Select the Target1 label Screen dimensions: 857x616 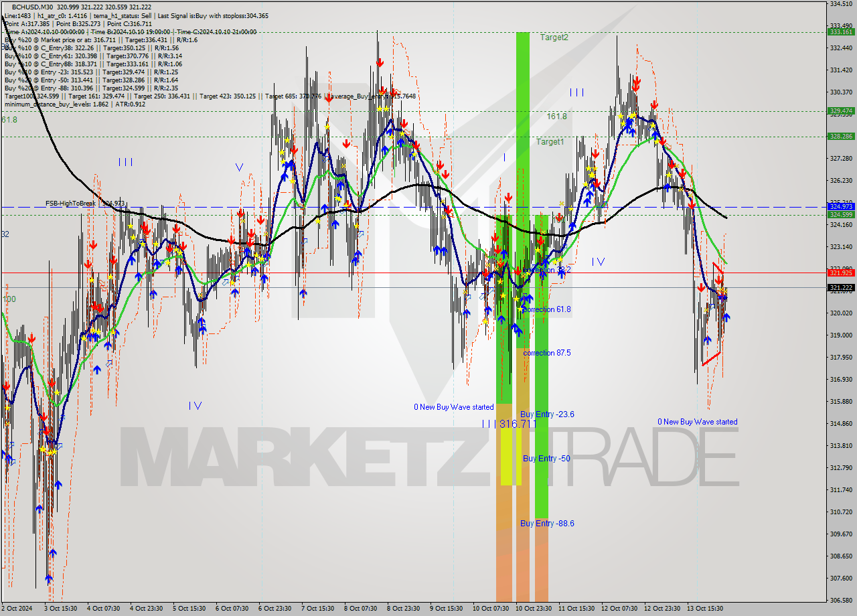pyautogui.click(x=550, y=142)
